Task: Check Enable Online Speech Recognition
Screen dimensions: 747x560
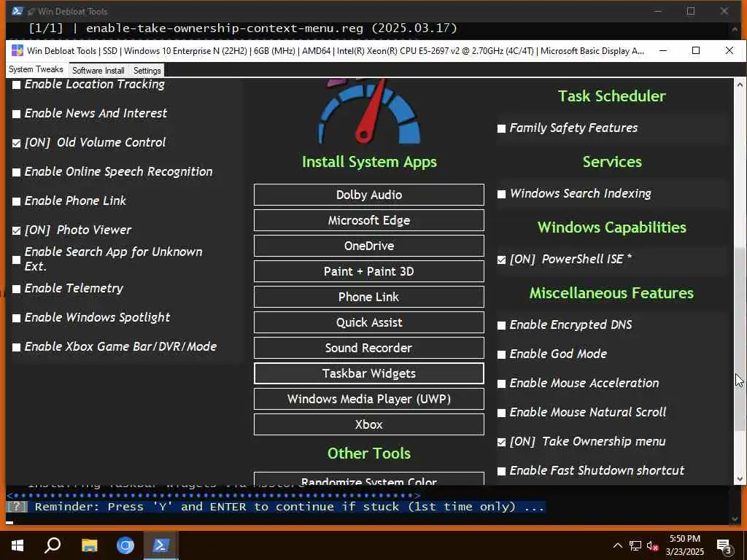Action: (17, 172)
